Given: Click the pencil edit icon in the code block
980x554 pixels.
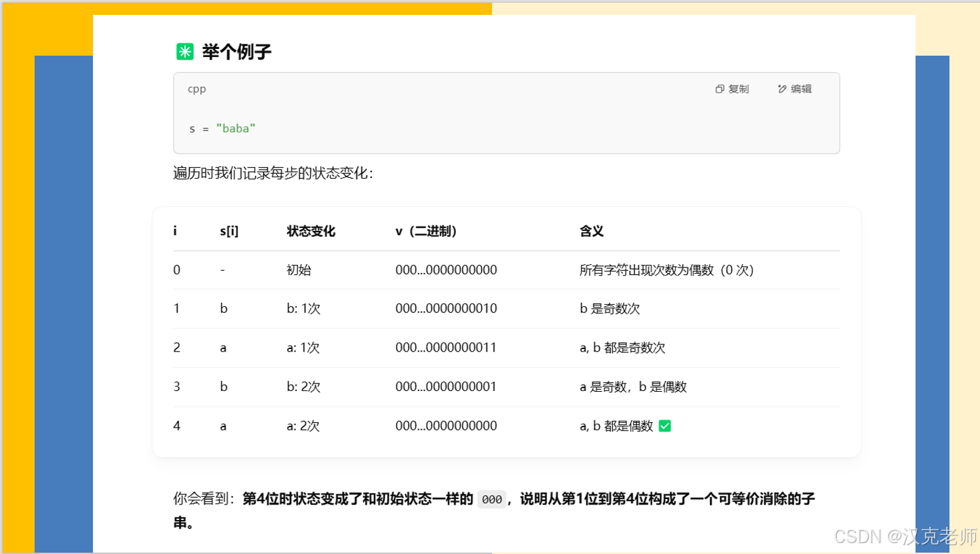Looking at the screenshot, I should pyautogui.click(x=783, y=89).
